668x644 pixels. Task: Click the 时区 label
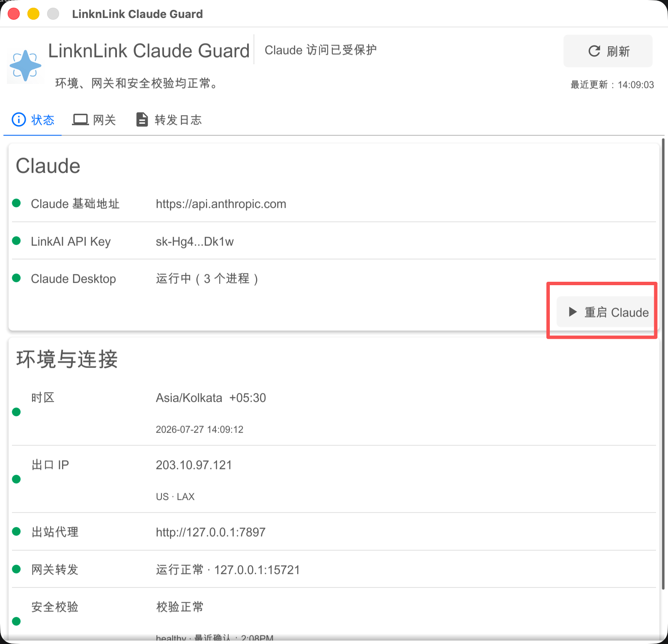tap(43, 398)
